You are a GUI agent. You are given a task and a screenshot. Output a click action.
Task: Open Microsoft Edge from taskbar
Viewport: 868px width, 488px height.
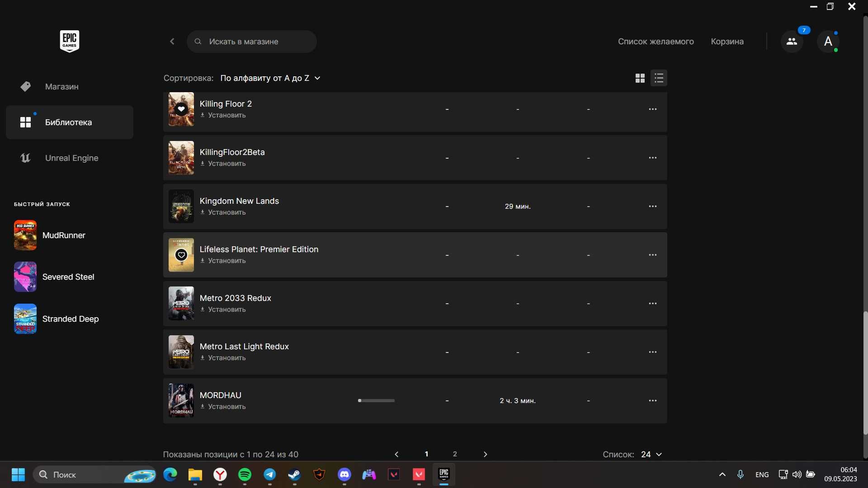coord(170,474)
